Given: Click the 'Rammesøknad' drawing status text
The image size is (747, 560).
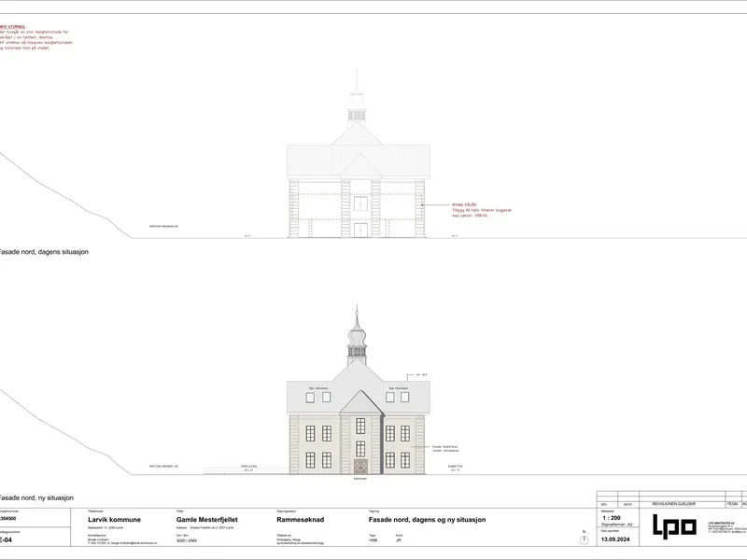Looking at the screenshot, I should [x=300, y=520].
